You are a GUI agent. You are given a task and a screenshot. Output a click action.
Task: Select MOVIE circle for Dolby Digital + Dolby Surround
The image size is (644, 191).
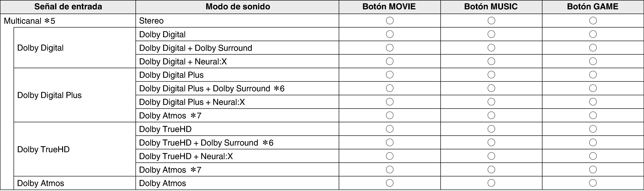(389, 48)
